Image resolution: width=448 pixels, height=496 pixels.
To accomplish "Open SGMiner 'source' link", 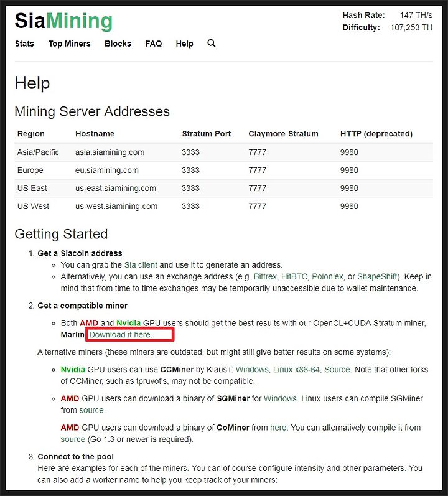I will click(x=91, y=410).
